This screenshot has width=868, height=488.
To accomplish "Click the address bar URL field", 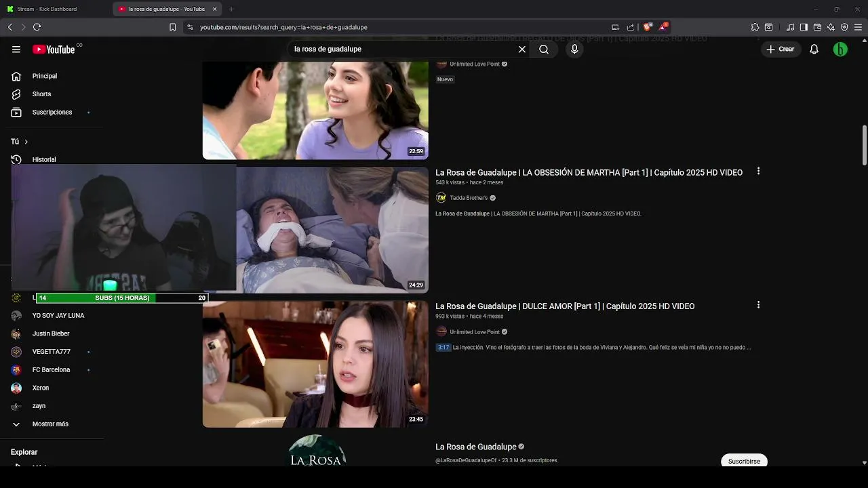I will (x=400, y=27).
